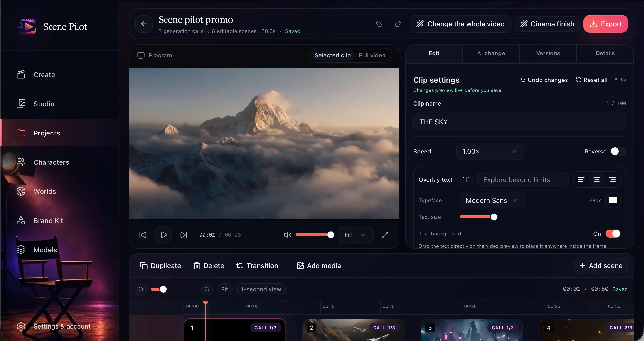Open Projects in the sidebar
Viewport: 644px width, 341px height.
point(60,133)
